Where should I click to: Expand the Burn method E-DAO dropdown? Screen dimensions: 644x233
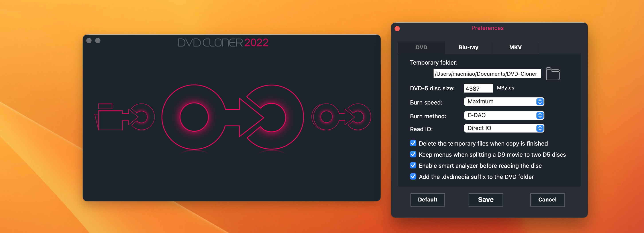(x=504, y=115)
